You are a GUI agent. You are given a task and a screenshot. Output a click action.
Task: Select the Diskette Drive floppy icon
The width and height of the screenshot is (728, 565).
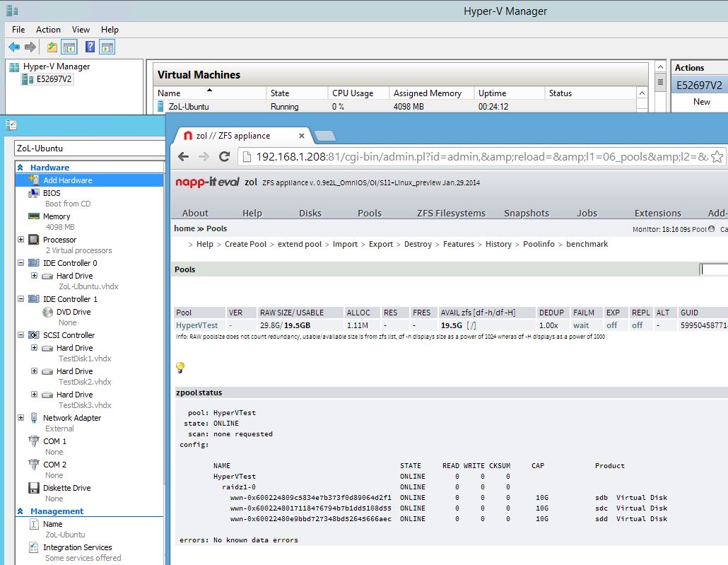(33, 488)
